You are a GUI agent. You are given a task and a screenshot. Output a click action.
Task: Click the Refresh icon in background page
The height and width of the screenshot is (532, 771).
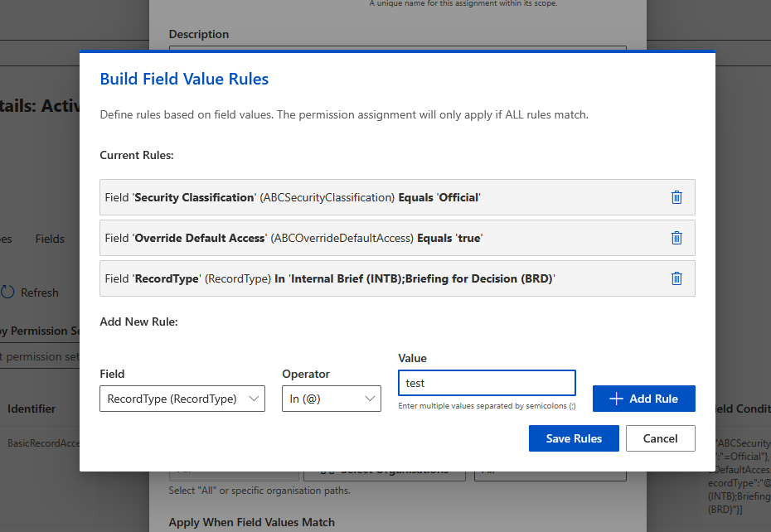pos(8,293)
